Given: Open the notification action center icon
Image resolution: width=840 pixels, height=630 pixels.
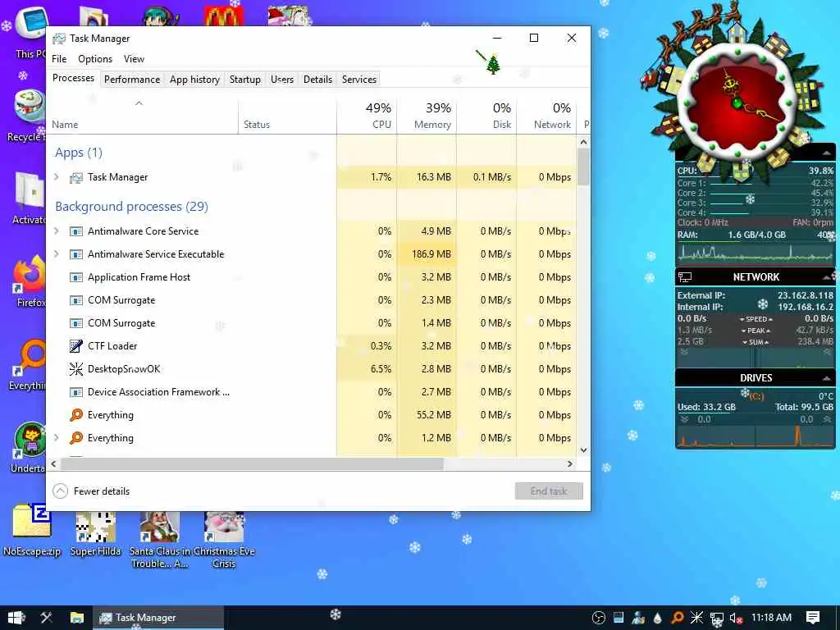Looking at the screenshot, I should click(813, 618).
